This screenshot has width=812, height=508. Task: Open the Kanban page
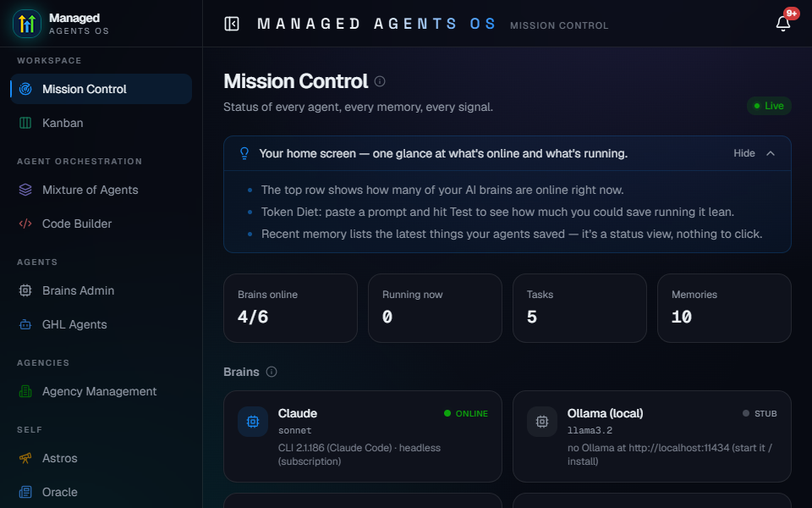tap(101, 123)
